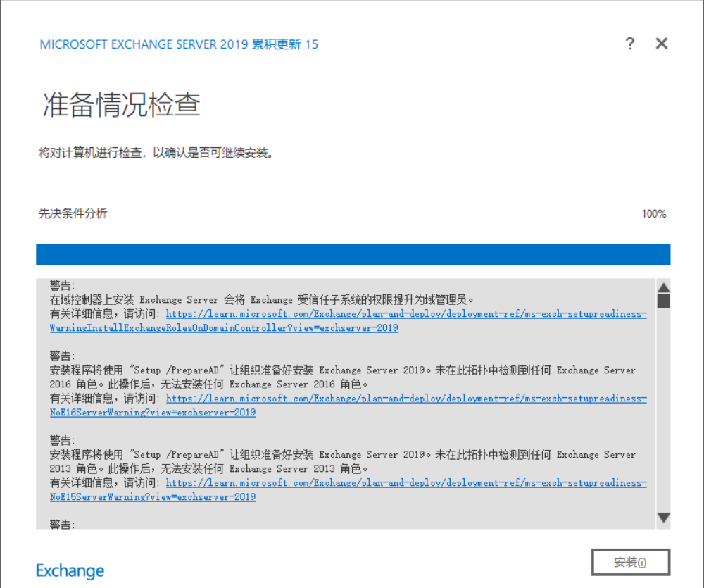Open the NoE16ServerWarning link
The width and height of the screenshot is (704, 588).
tap(348, 405)
